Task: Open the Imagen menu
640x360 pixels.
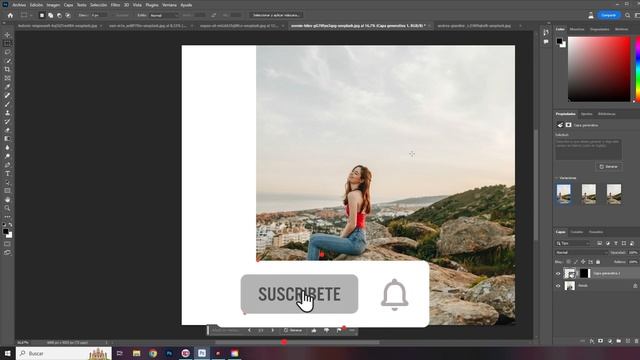Action: pyautogui.click(x=53, y=5)
